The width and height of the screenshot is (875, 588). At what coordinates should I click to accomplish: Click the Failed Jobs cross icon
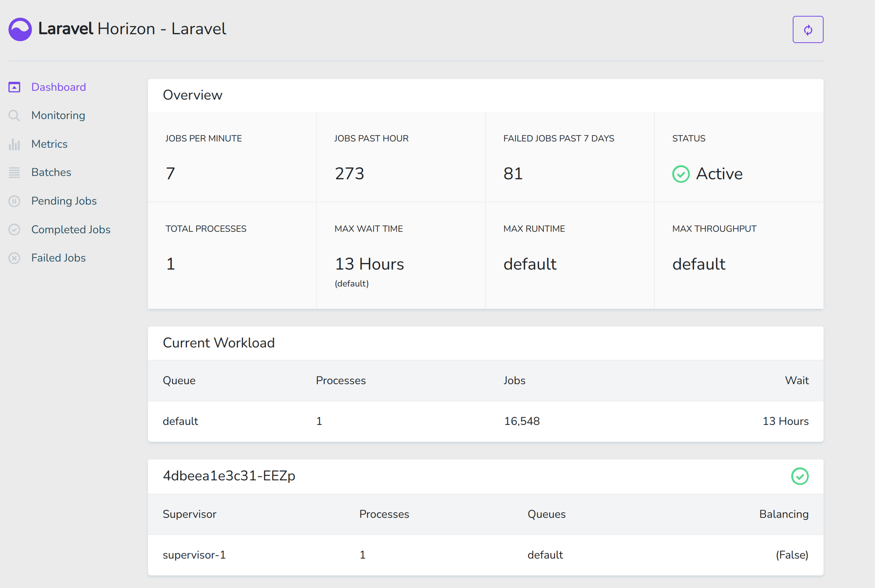coord(14,258)
